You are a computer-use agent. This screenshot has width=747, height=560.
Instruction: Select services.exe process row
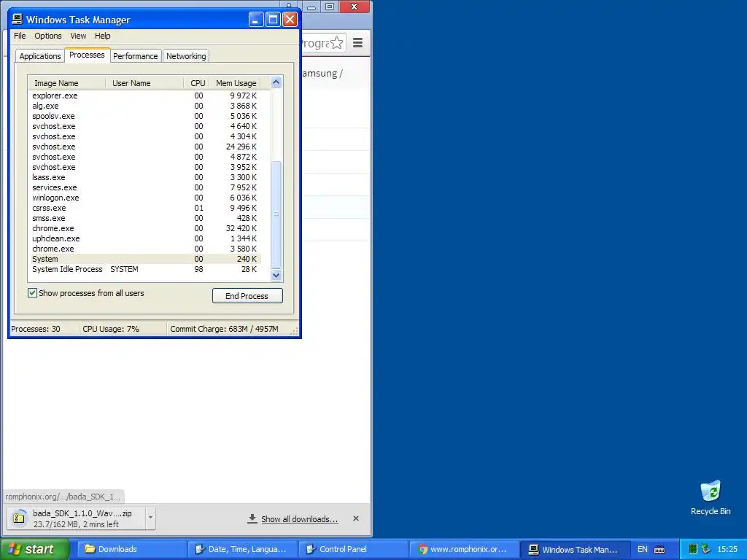coord(145,187)
